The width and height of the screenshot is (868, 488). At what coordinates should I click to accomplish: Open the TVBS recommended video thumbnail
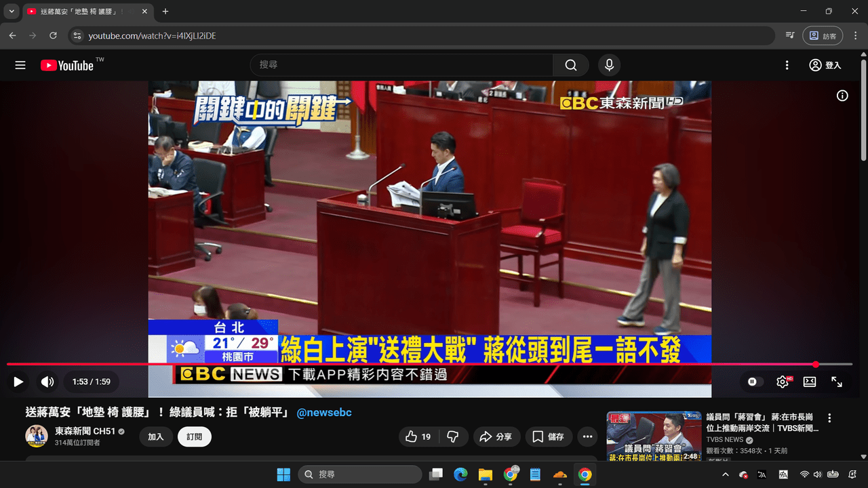(x=654, y=436)
